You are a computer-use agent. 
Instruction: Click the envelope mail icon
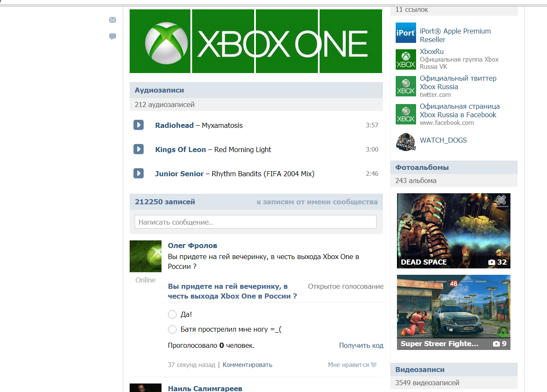[113, 20]
